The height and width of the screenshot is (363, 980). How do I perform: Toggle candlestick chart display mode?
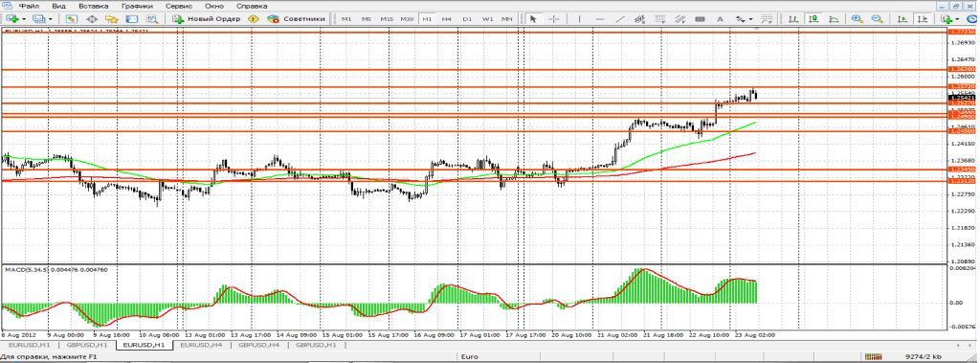pyautogui.click(x=813, y=19)
